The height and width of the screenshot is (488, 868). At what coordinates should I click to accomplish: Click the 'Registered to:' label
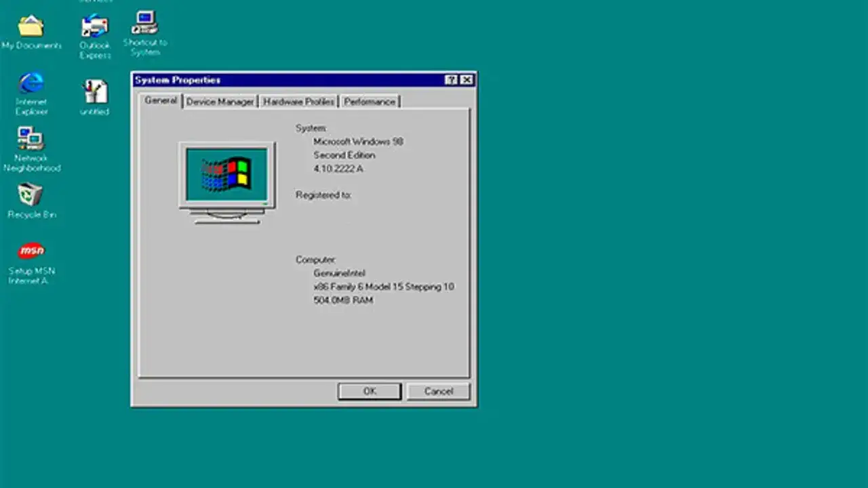coord(323,195)
